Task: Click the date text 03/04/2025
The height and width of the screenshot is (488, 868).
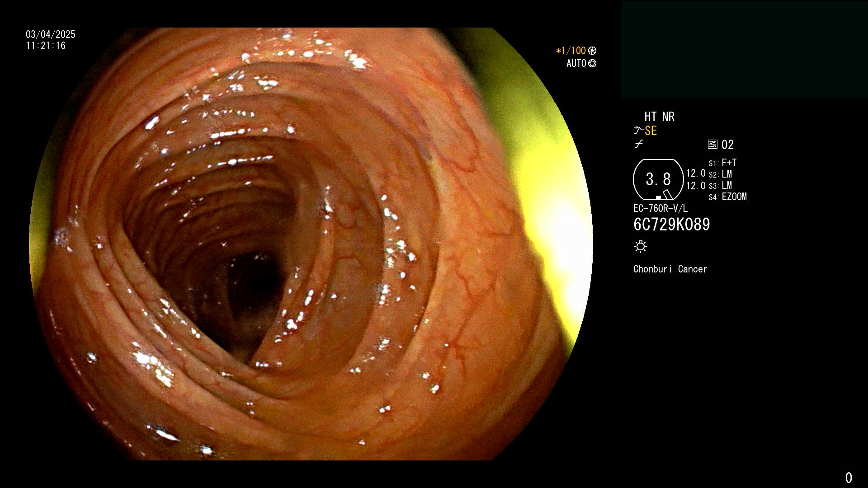Action: pyautogui.click(x=51, y=34)
